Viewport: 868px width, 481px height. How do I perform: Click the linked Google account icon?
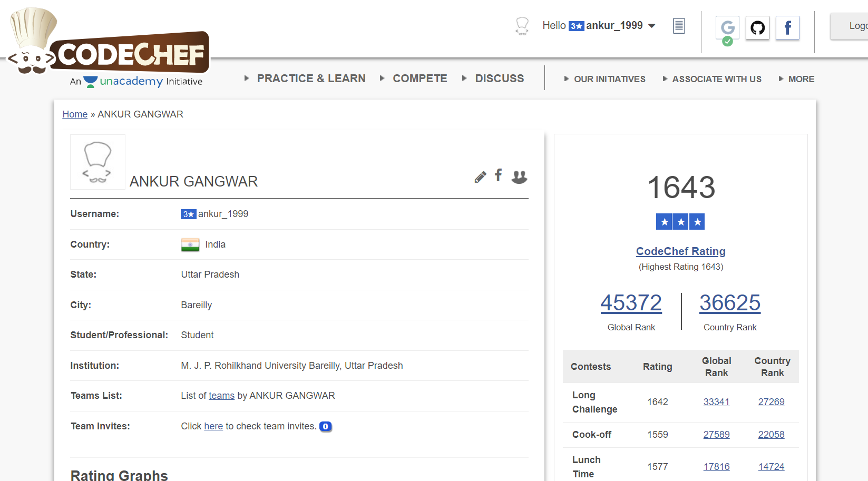click(727, 28)
